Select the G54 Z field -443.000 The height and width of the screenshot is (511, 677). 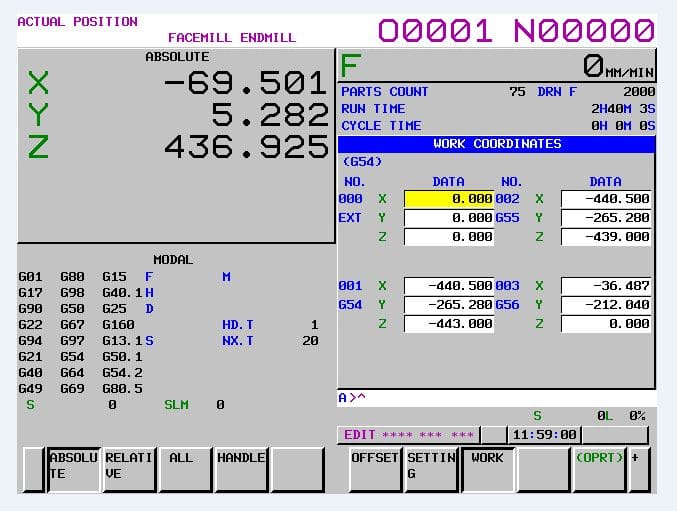[x=449, y=324]
